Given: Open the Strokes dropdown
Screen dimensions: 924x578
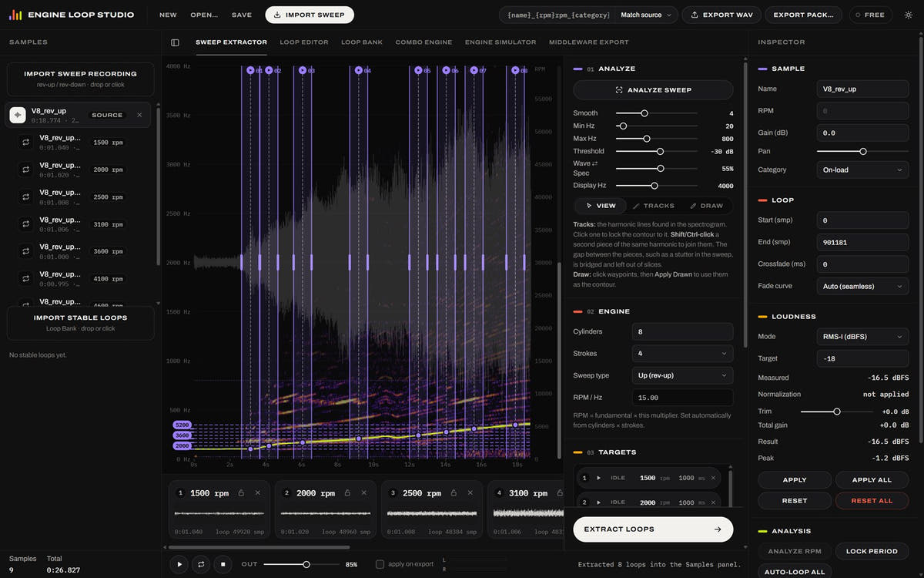Looking at the screenshot, I should (682, 354).
